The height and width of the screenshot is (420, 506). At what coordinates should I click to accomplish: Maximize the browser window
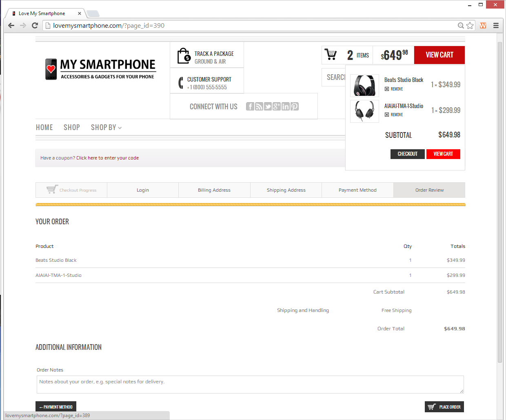(x=481, y=5)
